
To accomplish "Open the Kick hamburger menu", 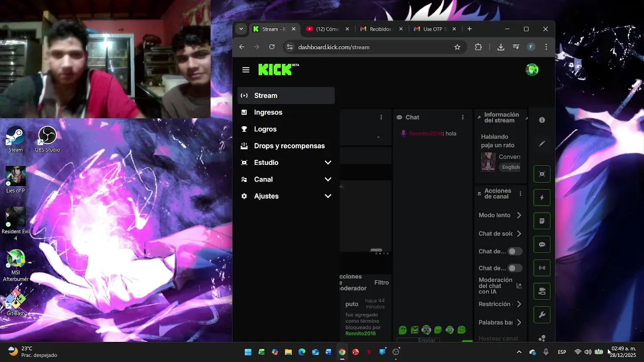I will coord(246,70).
